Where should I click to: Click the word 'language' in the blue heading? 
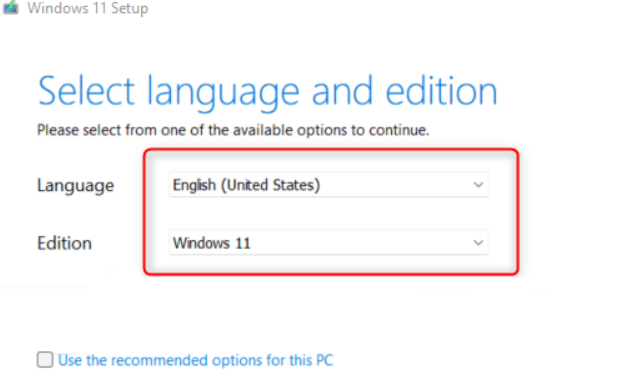point(223,93)
